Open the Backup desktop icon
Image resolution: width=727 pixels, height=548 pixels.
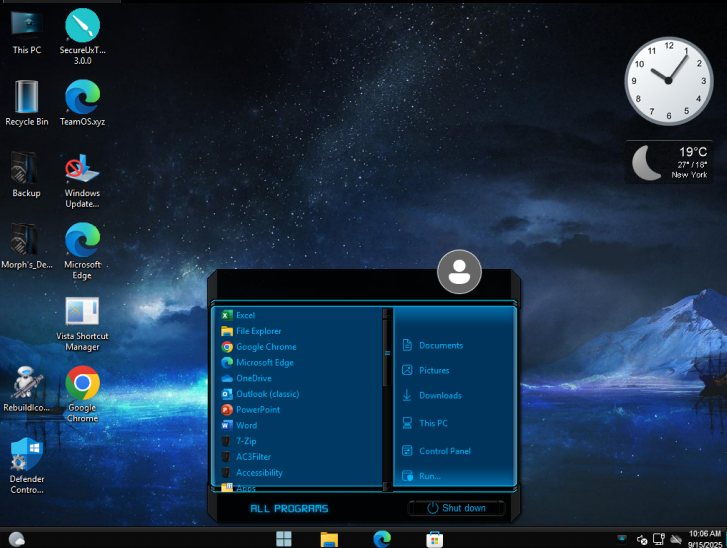[x=26, y=175]
